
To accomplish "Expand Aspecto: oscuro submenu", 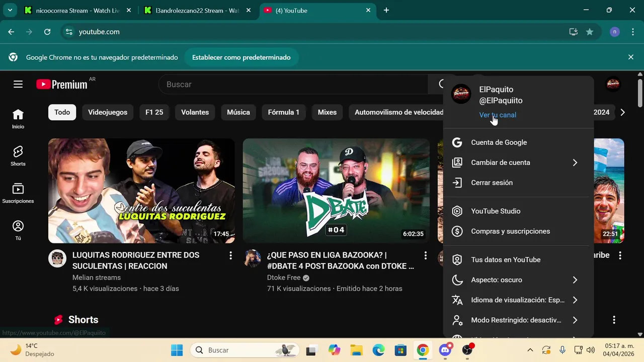I will (x=575, y=280).
